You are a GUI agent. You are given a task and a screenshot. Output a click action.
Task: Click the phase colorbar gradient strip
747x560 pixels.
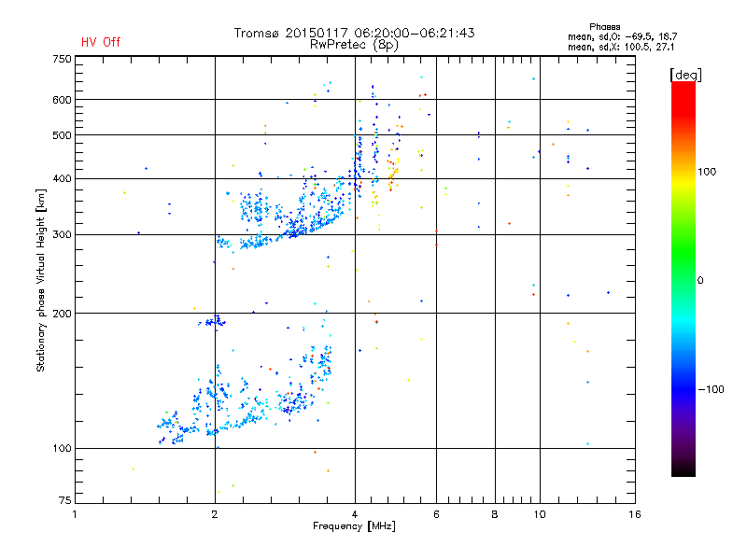coord(684,278)
